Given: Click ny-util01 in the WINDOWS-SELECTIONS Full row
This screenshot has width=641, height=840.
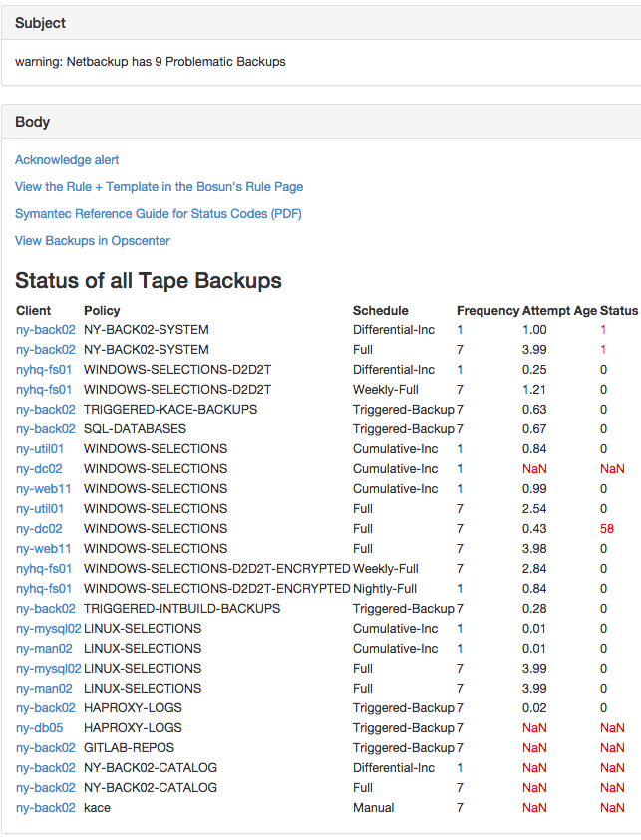Looking at the screenshot, I should pos(40,509).
